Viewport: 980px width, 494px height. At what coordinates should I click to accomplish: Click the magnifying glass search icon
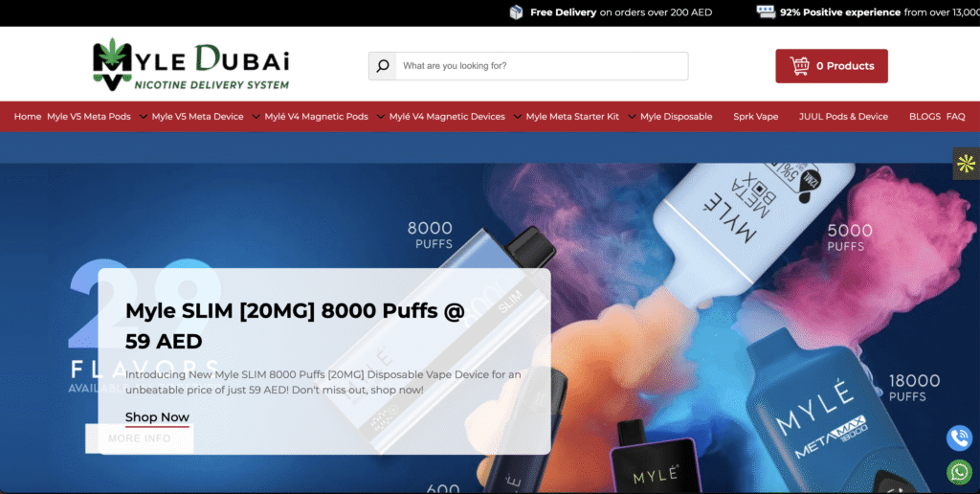click(383, 66)
